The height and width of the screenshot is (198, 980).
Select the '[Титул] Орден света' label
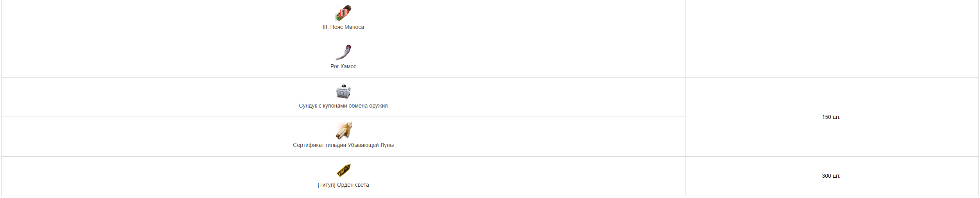tap(343, 185)
